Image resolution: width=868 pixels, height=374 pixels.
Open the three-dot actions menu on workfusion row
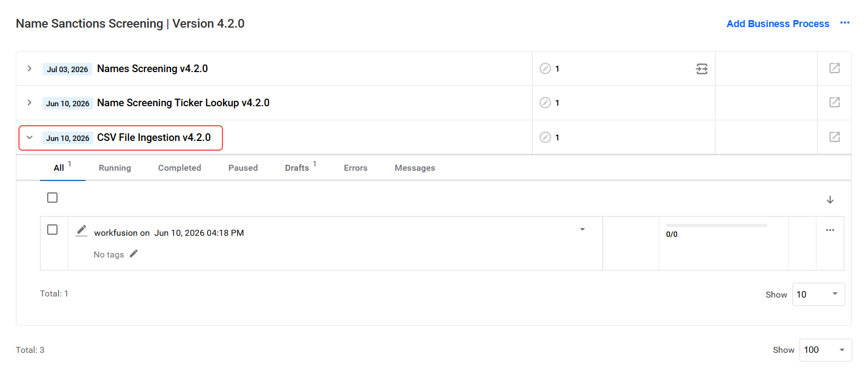(830, 230)
